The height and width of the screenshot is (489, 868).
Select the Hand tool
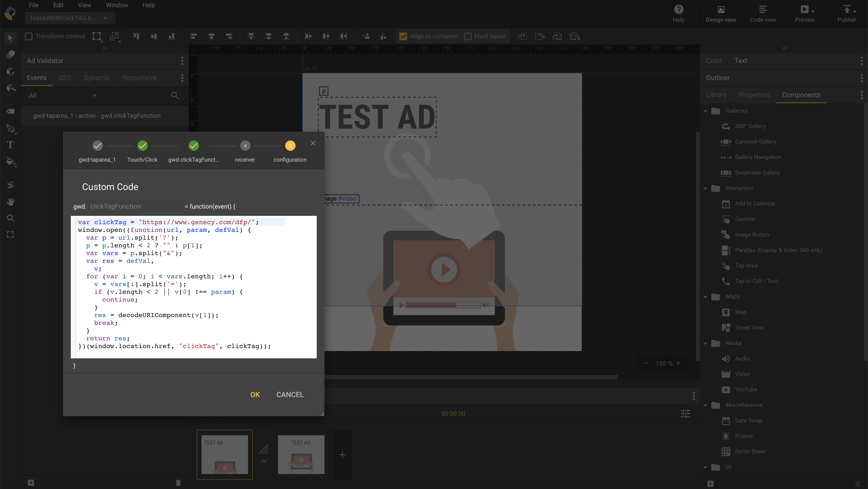(x=10, y=201)
